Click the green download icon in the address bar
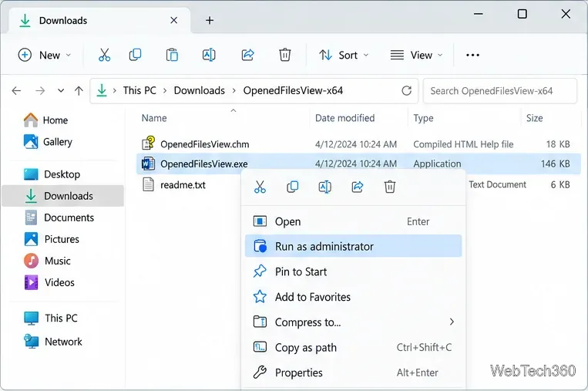The image size is (588, 391). [x=102, y=90]
